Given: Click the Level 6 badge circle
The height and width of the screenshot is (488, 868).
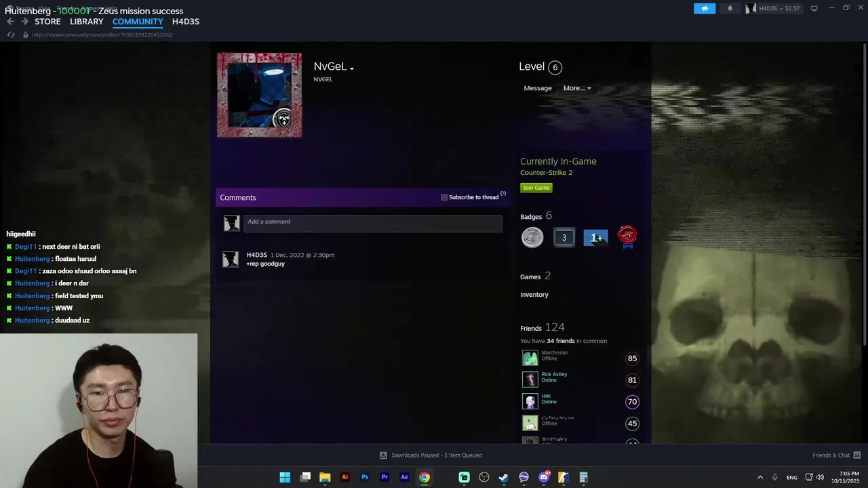Looking at the screenshot, I should pos(555,67).
